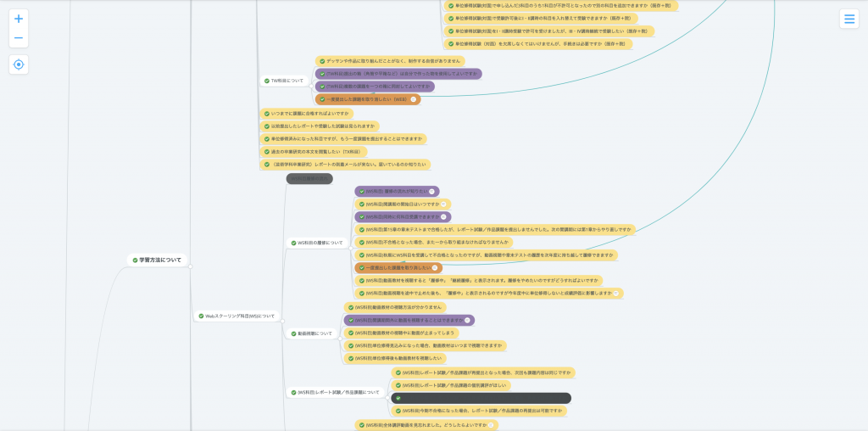Recenter the map with the target icon

pos(19,64)
